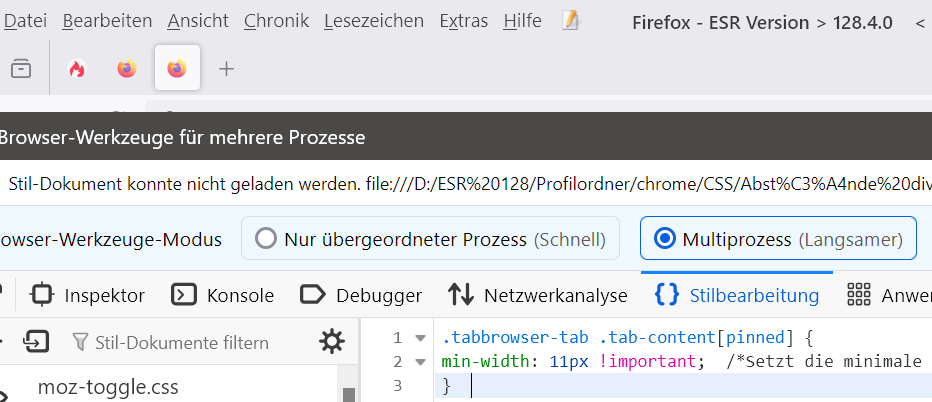Viewport: 932px width, 402px height.
Task: Toggle the fold arrow on line 2
Action: tap(420, 362)
